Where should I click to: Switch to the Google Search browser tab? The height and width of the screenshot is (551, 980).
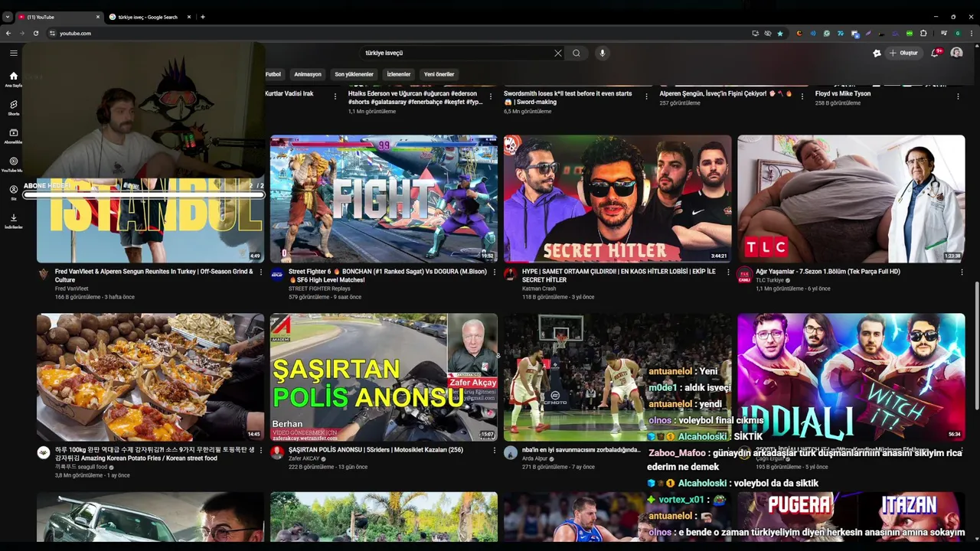[151, 17]
